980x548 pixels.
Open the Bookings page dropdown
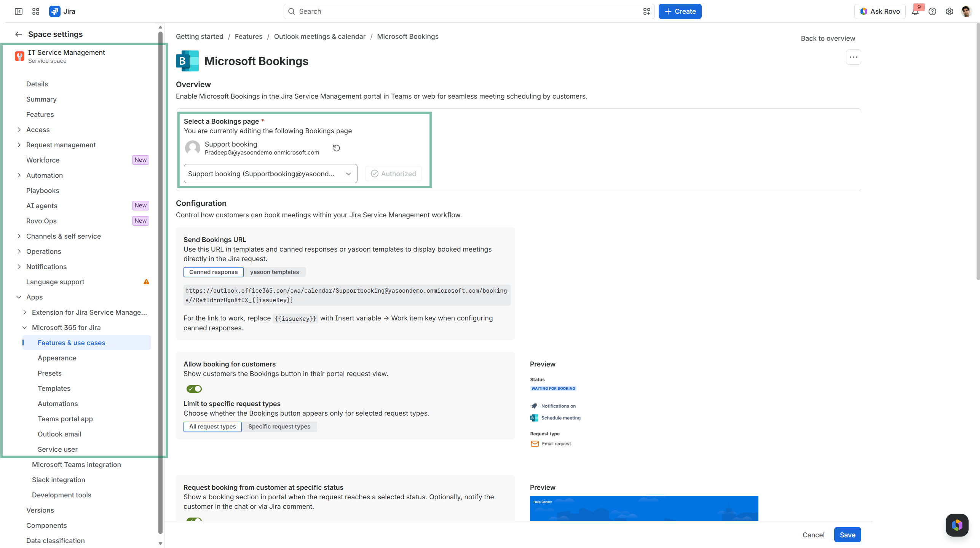(270, 174)
